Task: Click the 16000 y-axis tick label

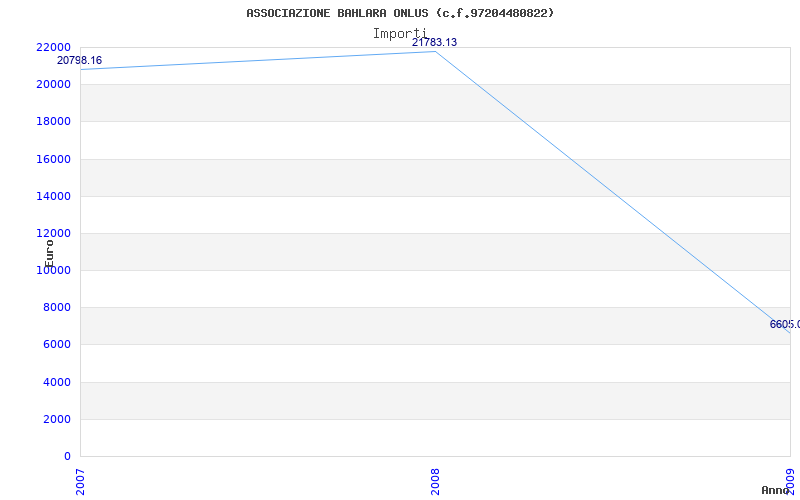Action: (53, 159)
